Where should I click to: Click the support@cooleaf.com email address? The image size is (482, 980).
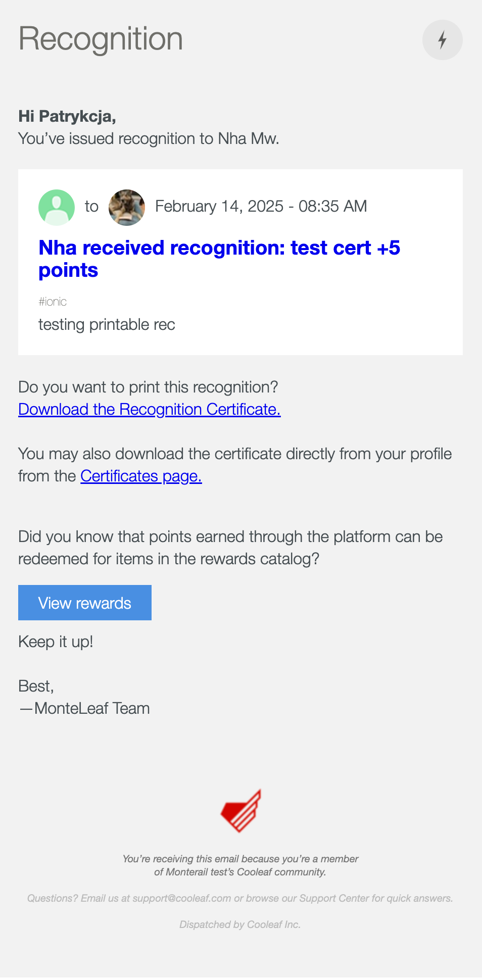(x=181, y=898)
